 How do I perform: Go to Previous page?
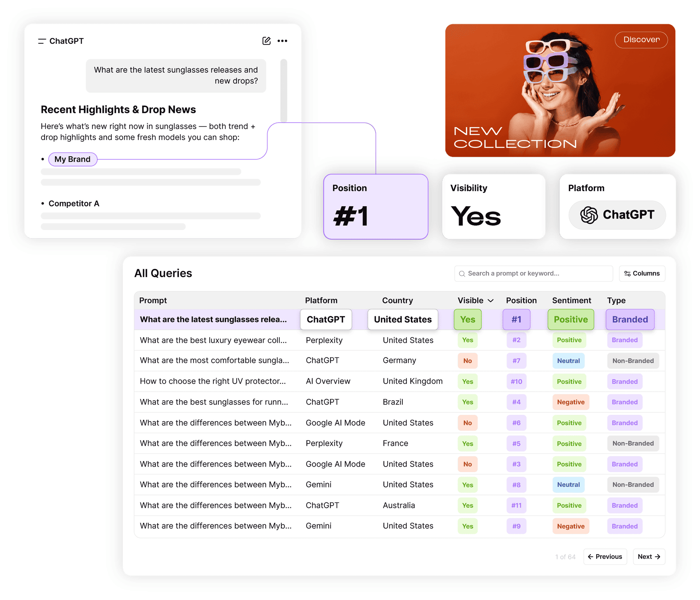click(605, 556)
